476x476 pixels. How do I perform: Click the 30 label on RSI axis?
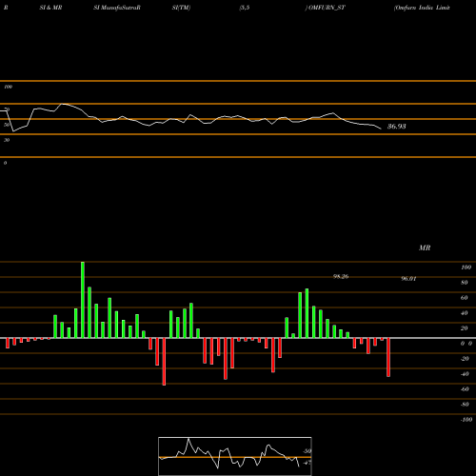(x=7, y=140)
